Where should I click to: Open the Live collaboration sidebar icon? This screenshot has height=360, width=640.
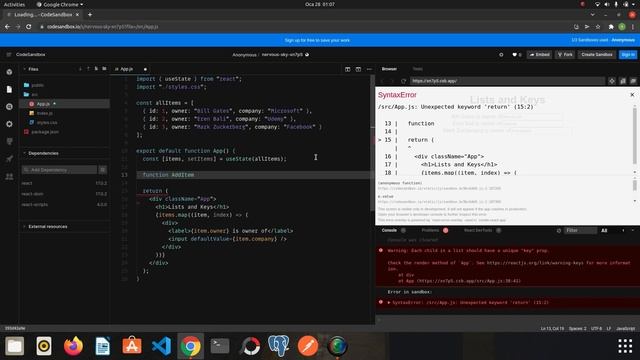coord(9,176)
